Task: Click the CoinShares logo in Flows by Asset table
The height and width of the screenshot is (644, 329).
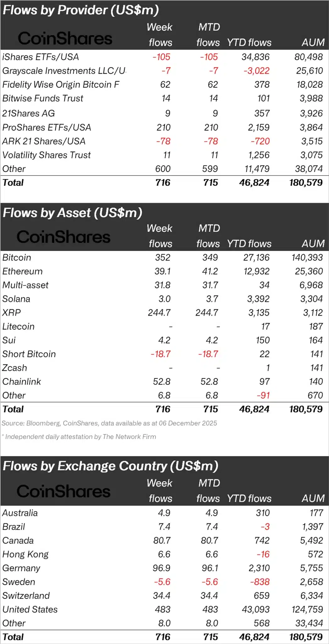Action: (x=63, y=237)
